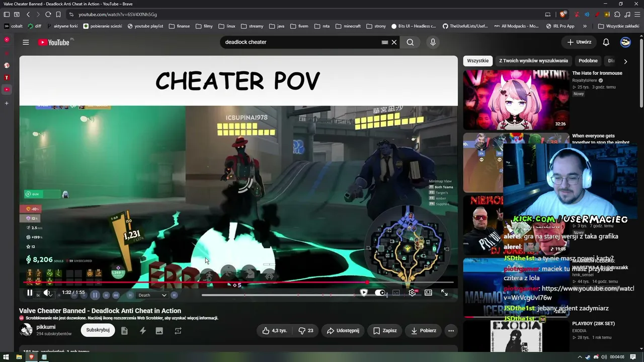This screenshot has height=362, width=644.
Task: Open the 'filmy' bookmarks folder
Action: click(x=204, y=26)
